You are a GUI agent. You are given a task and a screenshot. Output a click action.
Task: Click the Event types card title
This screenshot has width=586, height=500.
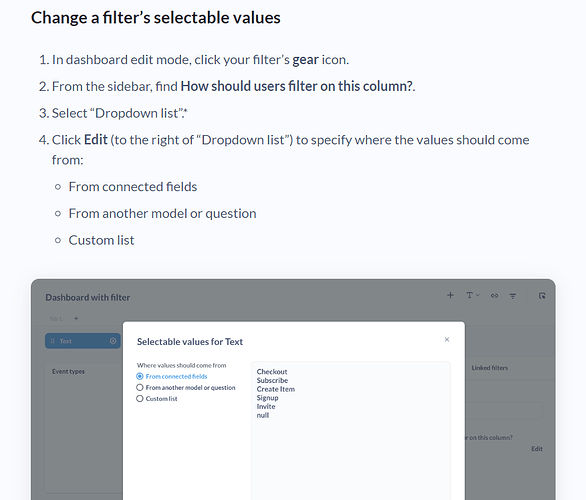(68, 371)
